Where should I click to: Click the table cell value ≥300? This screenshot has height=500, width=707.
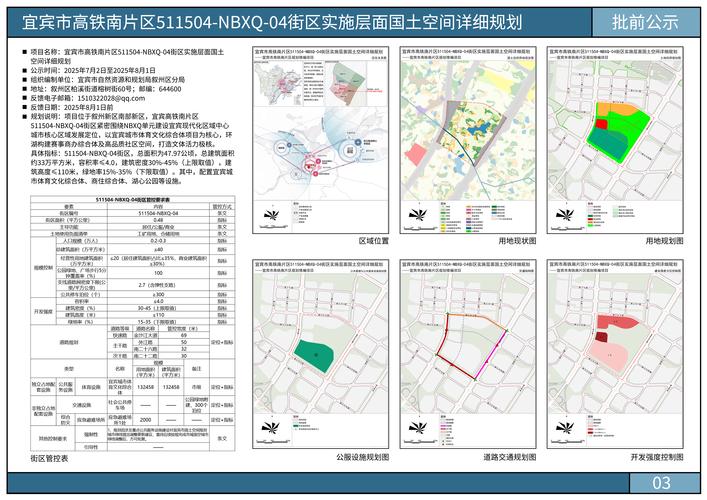coord(158,294)
